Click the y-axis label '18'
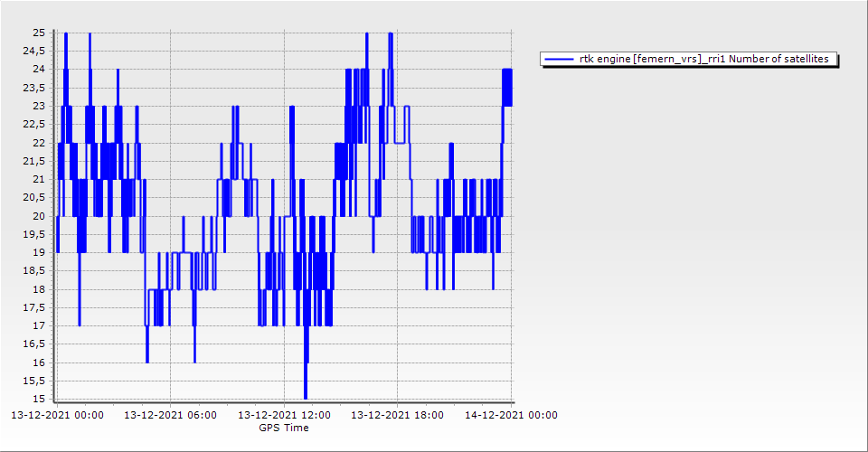The width and height of the screenshot is (868, 452). 39,289
